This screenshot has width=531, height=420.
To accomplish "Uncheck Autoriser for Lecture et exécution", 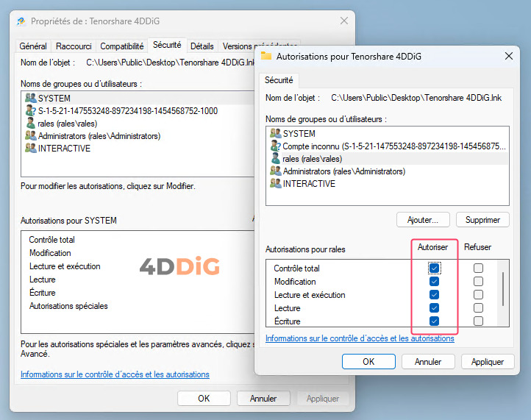I will tap(434, 295).
